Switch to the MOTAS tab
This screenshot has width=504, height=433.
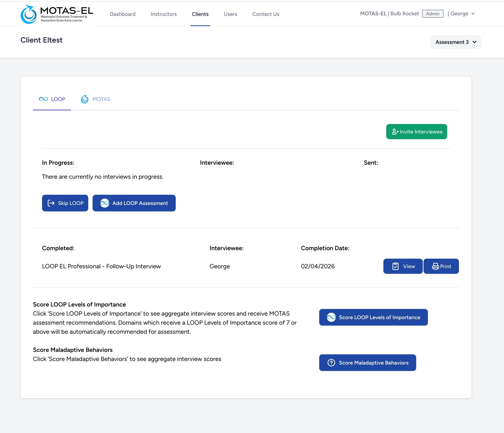(x=101, y=99)
